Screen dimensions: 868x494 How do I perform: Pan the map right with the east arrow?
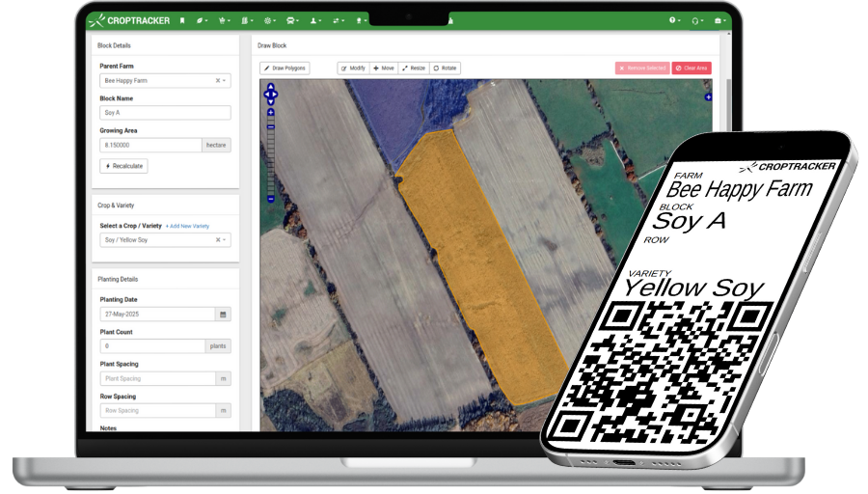[x=275, y=95]
